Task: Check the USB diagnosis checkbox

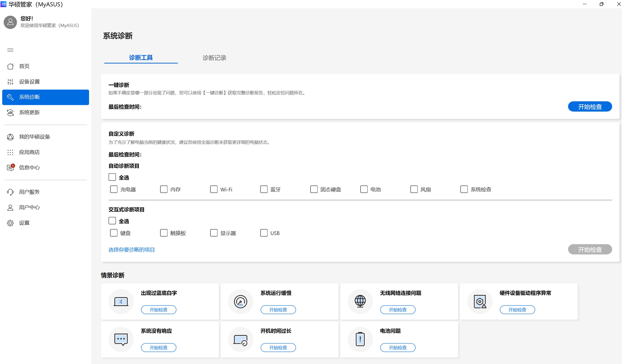Action: 264,233
